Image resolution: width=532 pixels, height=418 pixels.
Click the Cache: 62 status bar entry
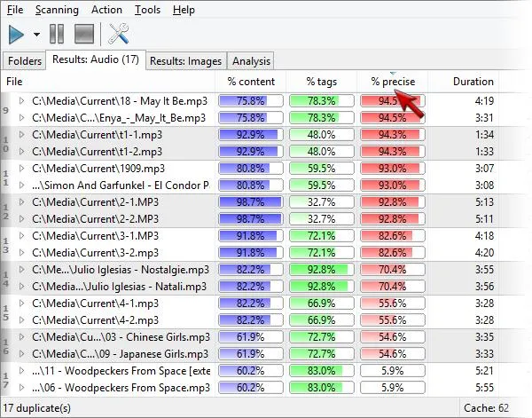click(486, 408)
